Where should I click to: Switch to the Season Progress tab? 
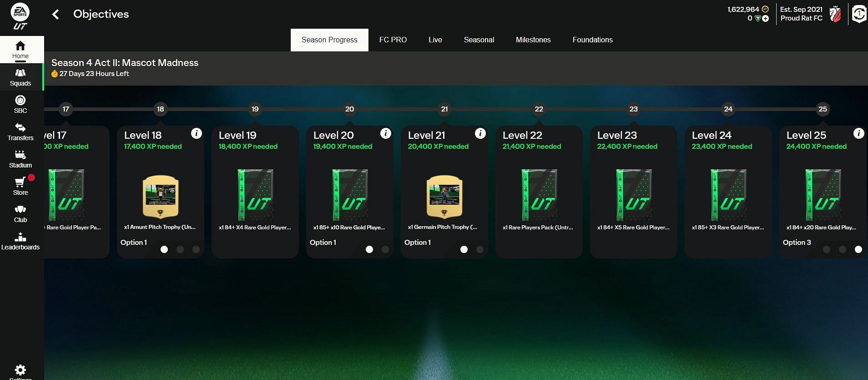329,40
